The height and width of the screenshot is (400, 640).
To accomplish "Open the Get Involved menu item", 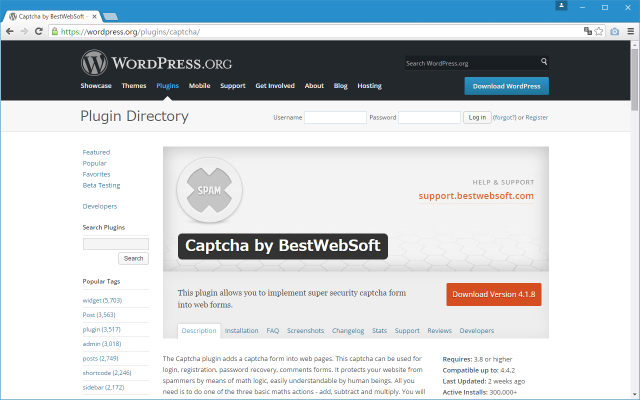I will coord(275,86).
